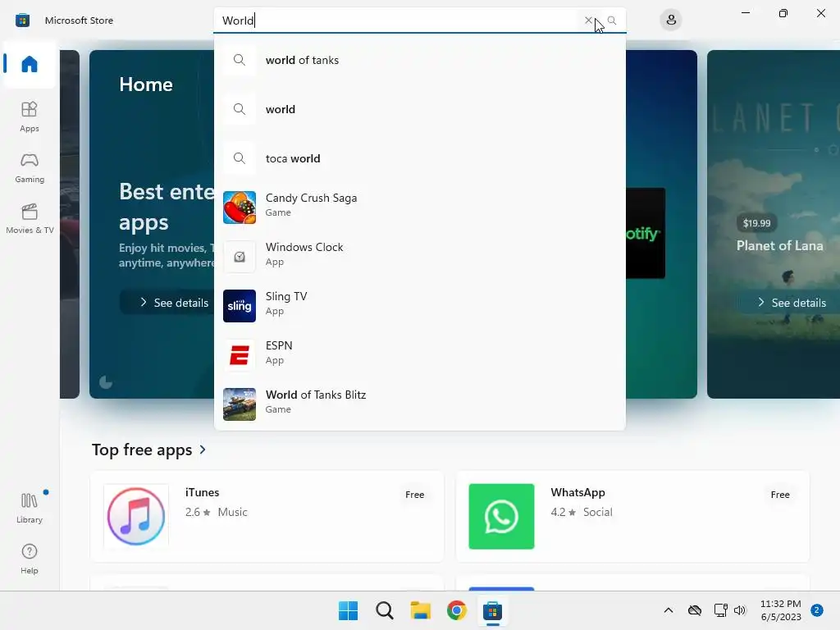Select 'toca world' search suggestion
The image size is (840, 630).
[x=419, y=158]
